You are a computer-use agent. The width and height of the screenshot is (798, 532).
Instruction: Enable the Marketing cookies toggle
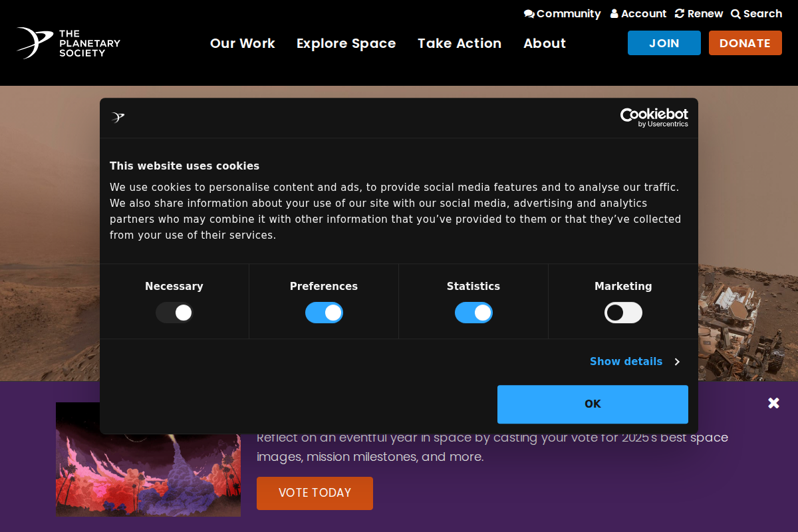click(x=623, y=313)
